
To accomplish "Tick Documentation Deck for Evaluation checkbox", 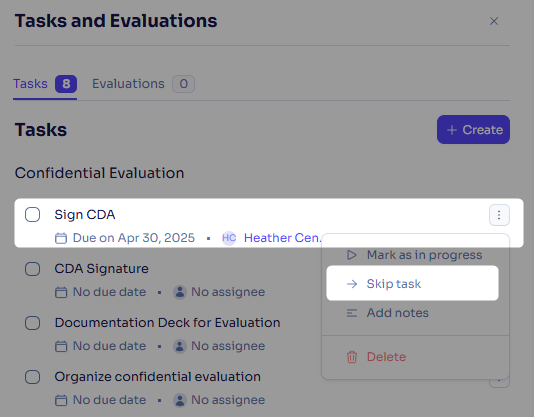I will (32, 323).
